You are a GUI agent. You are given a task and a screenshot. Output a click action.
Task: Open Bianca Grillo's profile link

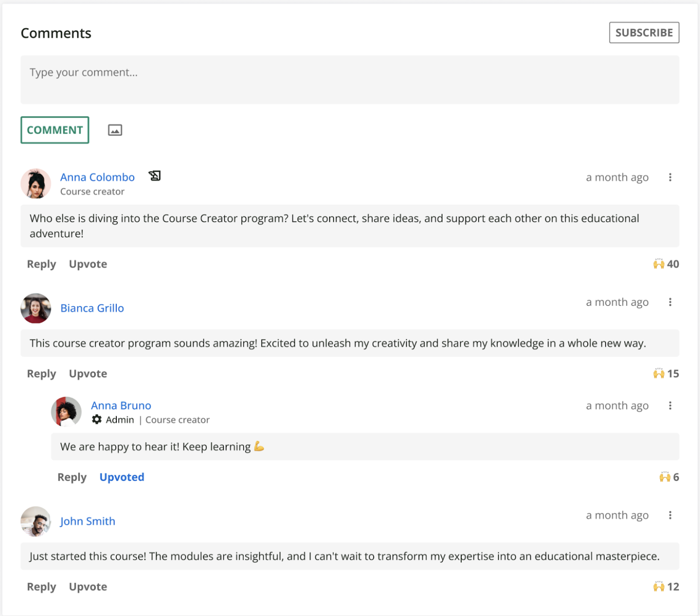(92, 308)
